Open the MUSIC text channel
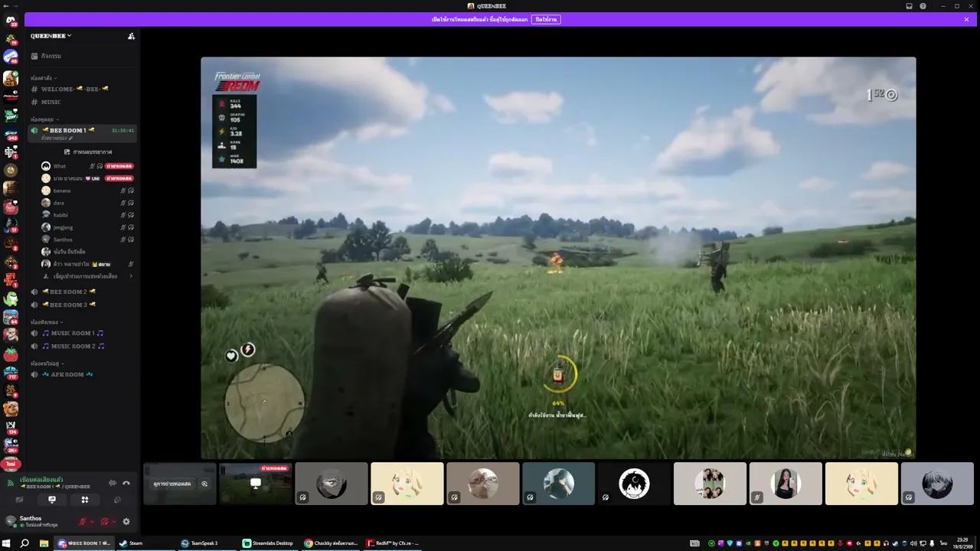Image resolution: width=980 pixels, height=551 pixels. tap(83, 102)
